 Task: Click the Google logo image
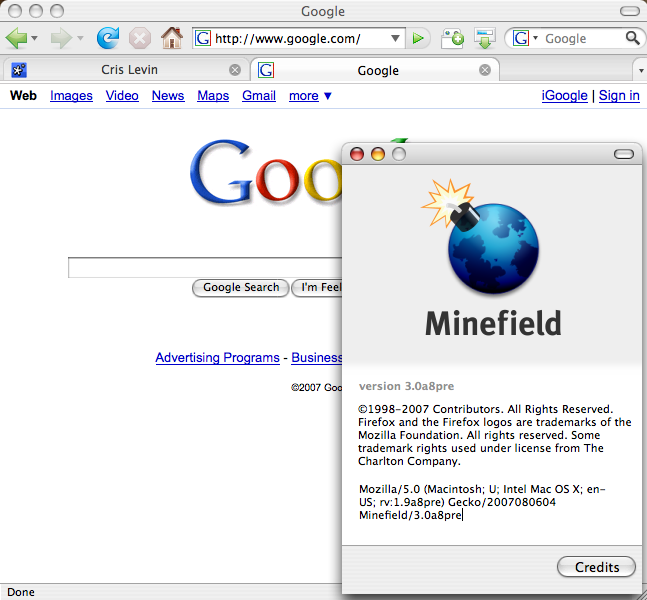point(266,172)
